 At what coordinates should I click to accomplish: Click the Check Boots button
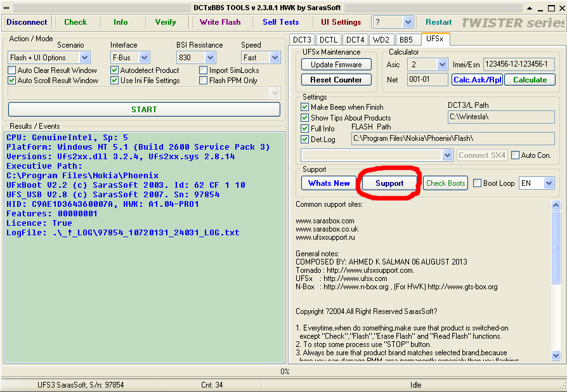(445, 183)
